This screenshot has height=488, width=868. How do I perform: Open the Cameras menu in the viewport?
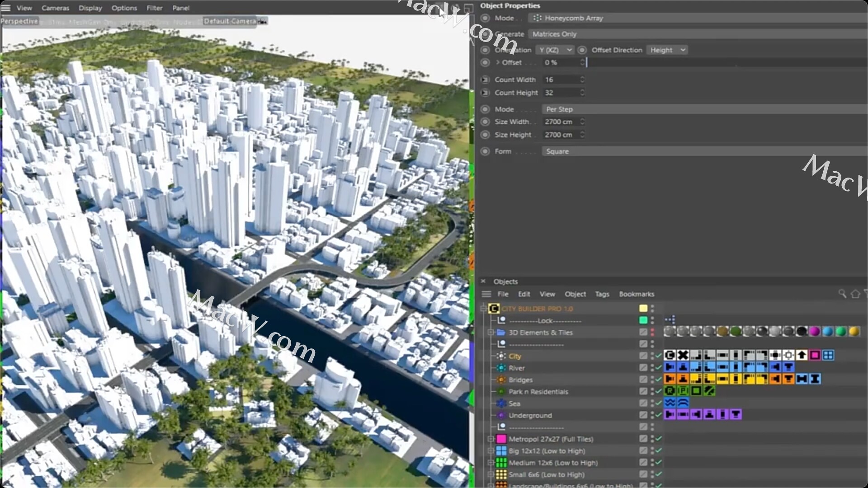point(55,8)
